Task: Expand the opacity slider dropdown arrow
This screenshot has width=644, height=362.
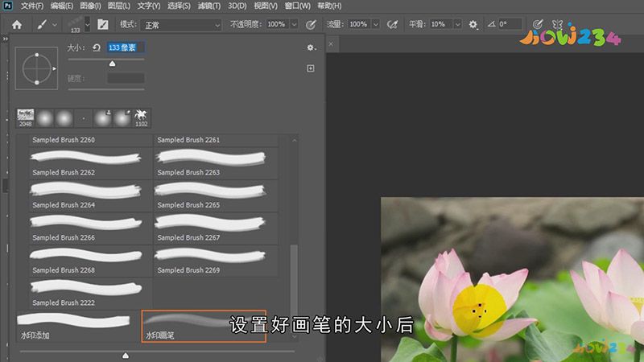Action: click(294, 24)
